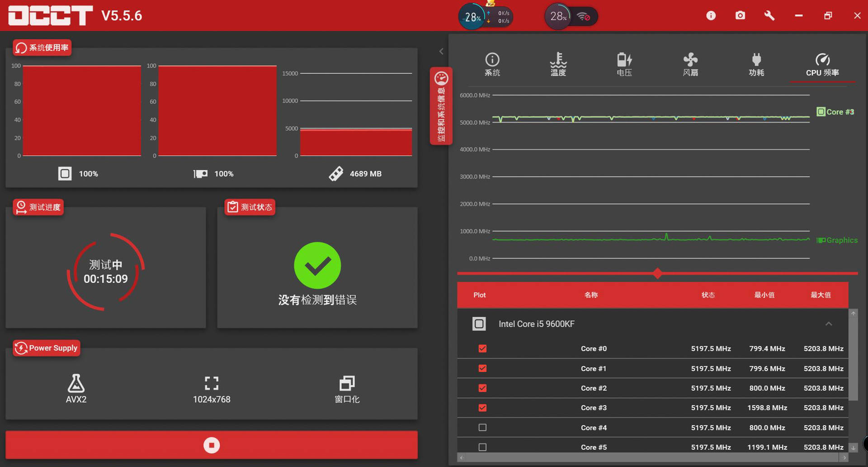Click the OCCT logo
The image size is (868, 467).
(50, 16)
